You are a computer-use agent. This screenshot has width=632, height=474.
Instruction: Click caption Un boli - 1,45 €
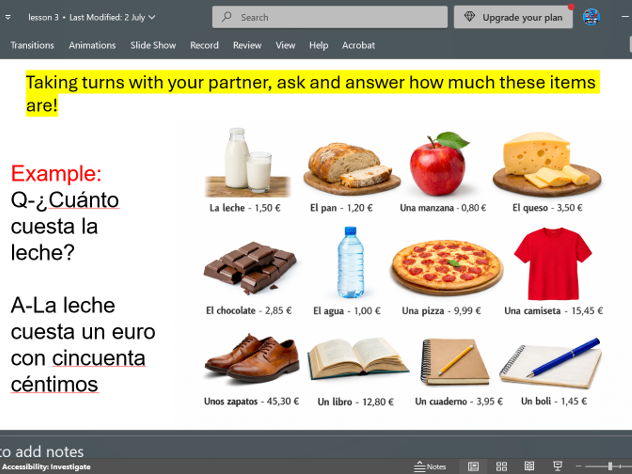554,401
